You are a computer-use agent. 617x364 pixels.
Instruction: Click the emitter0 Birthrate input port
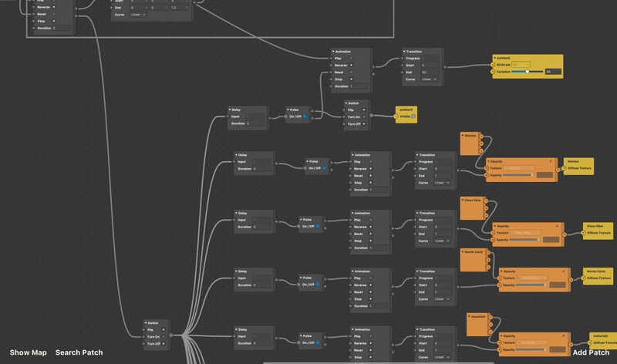click(x=493, y=65)
